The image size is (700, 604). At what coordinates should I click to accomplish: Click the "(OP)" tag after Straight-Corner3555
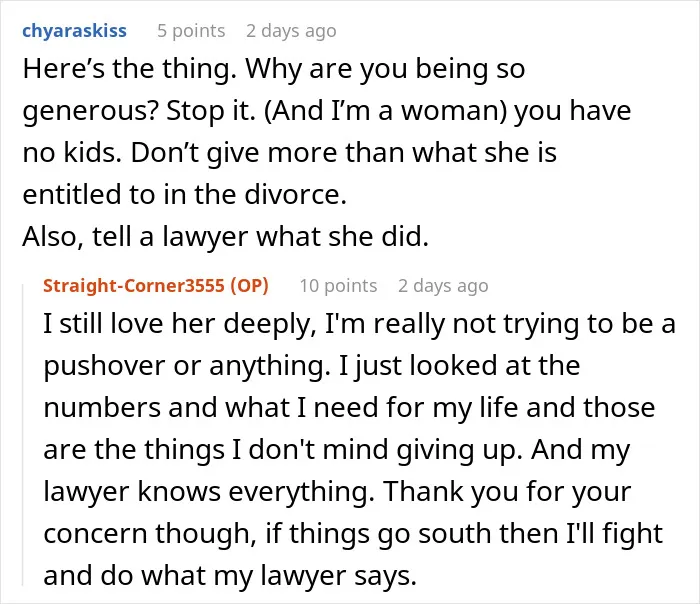pos(250,285)
